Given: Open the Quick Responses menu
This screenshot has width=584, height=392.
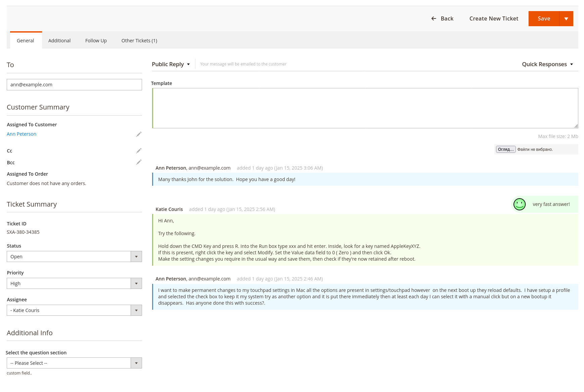Looking at the screenshot, I should (547, 64).
